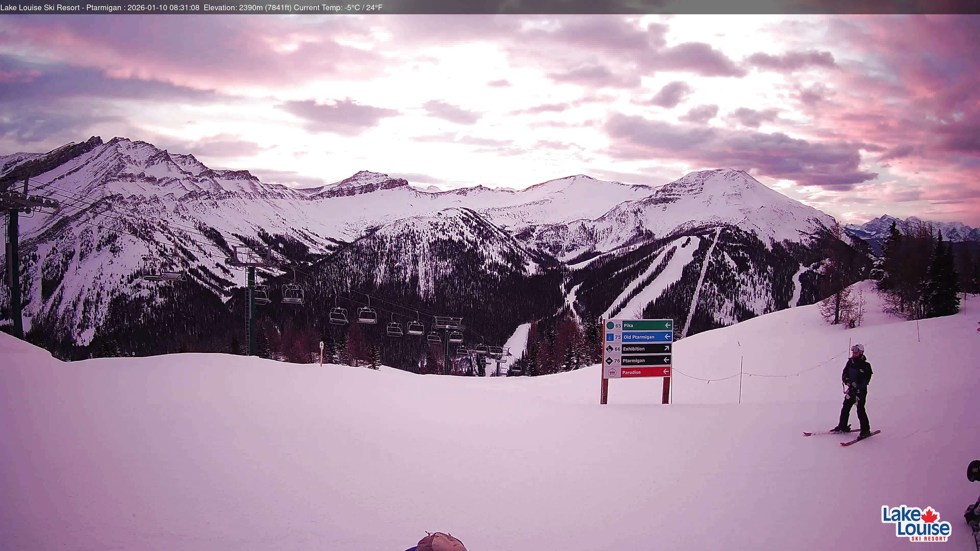Click the left arrow on the Pika sign
The height and width of the screenshot is (551, 980).
tap(668, 326)
